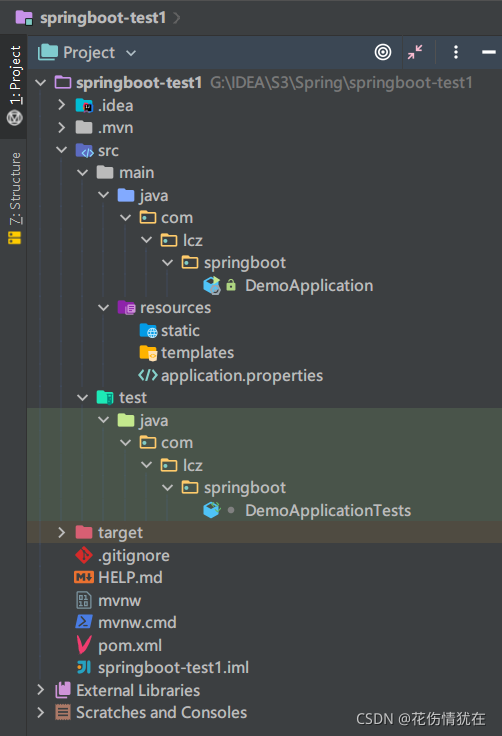
Task: Expand the .idea folder
Action: 62,105
